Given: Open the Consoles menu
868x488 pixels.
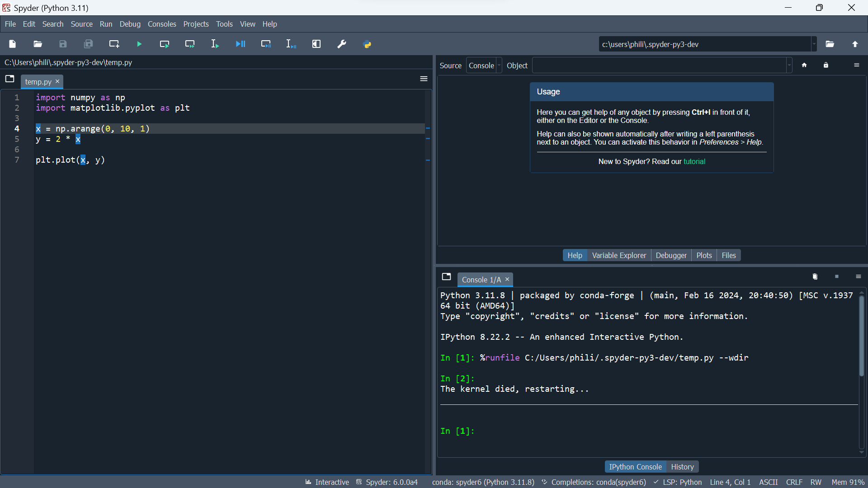Looking at the screenshot, I should (162, 24).
